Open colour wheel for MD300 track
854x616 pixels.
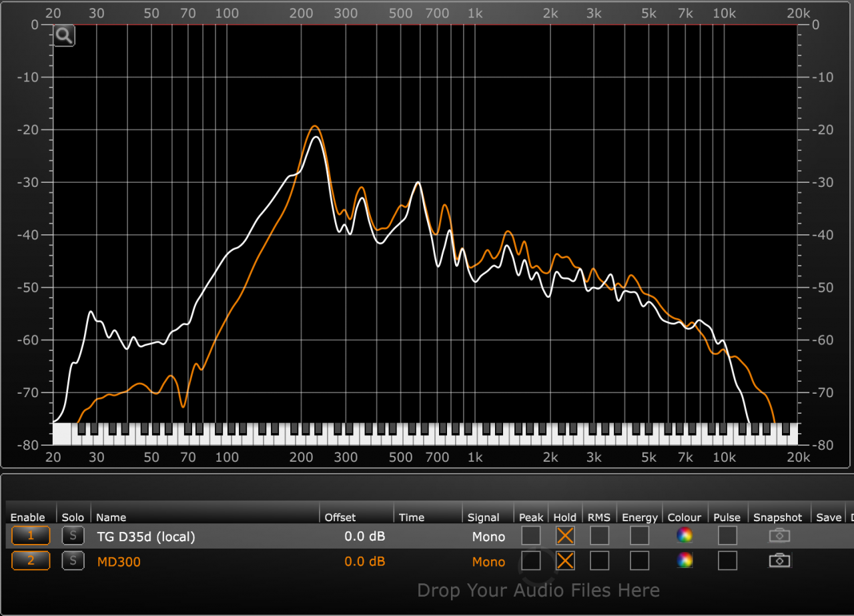point(685,561)
